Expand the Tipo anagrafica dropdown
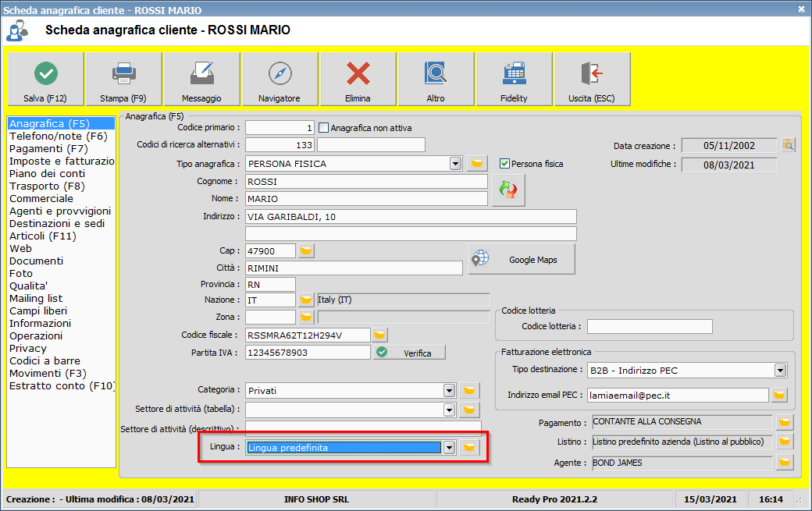The image size is (812, 511). (x=456, y=164)
